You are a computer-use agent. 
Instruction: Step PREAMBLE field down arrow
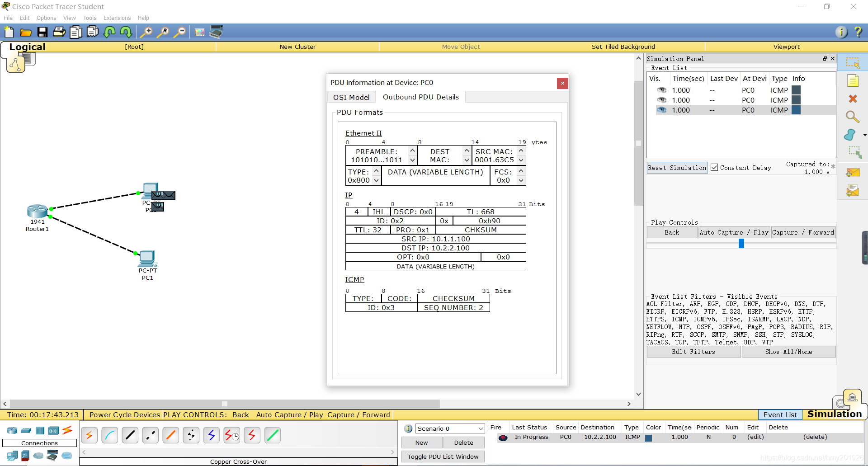412,160
